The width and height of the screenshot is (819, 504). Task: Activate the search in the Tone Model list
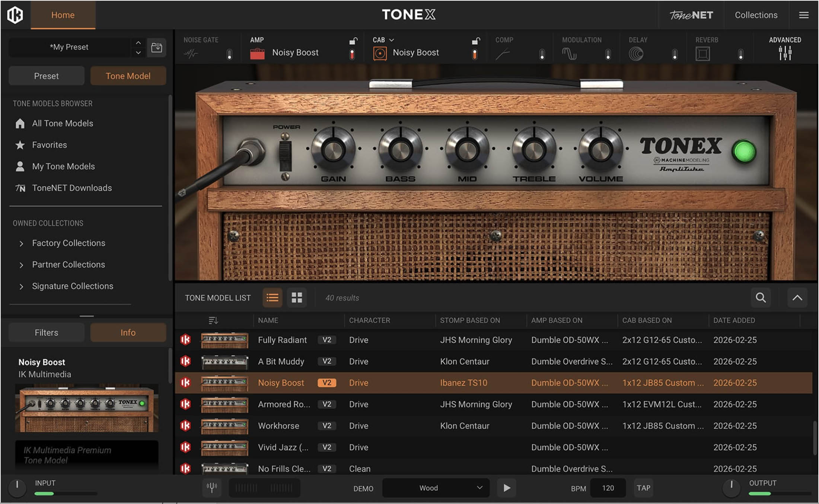(x=761, y=298)
